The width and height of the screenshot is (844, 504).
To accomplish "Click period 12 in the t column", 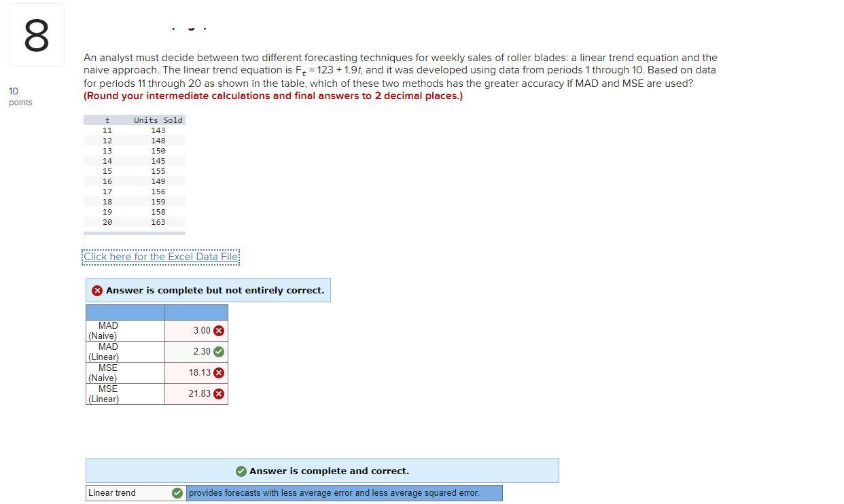I will tap(107, 141).
